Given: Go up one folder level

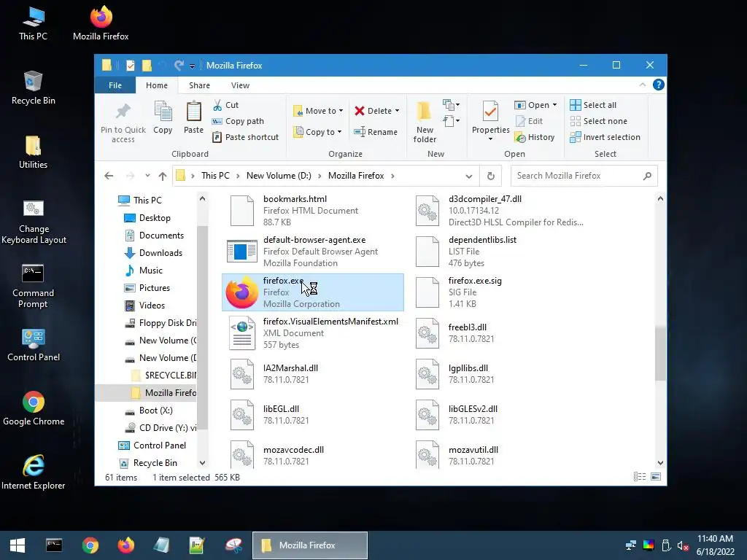Looking at the screenshot, I should pyautogui.click(x=163, y=176).
